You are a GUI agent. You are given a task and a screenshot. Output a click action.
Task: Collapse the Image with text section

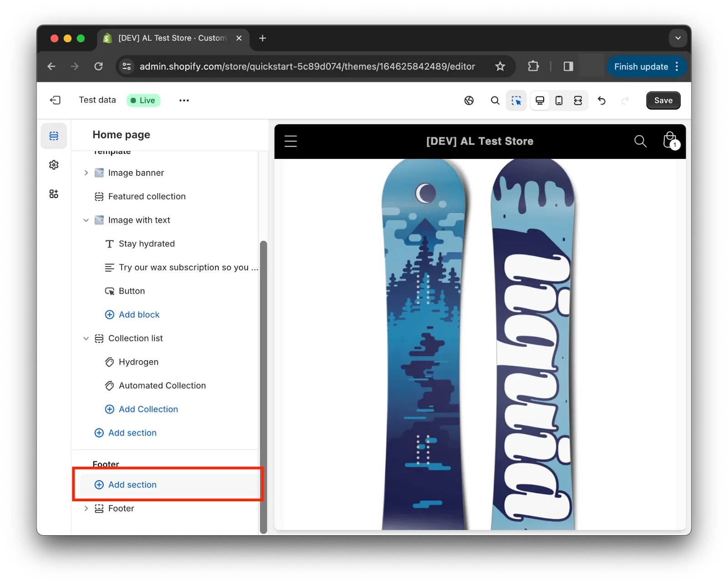pos(86,220)
